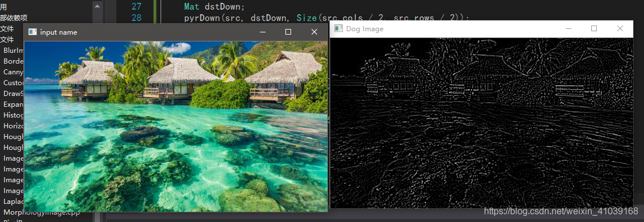Image resolution: width=644 pixels, height=222 pixels.
Task: Select the Borde file in the sidebar
Action: [x=14, y=61]
